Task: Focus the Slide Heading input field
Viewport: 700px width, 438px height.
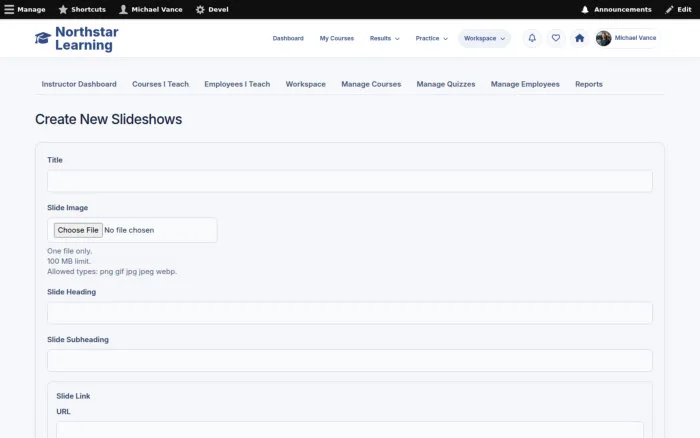Action: pos(350,313)
